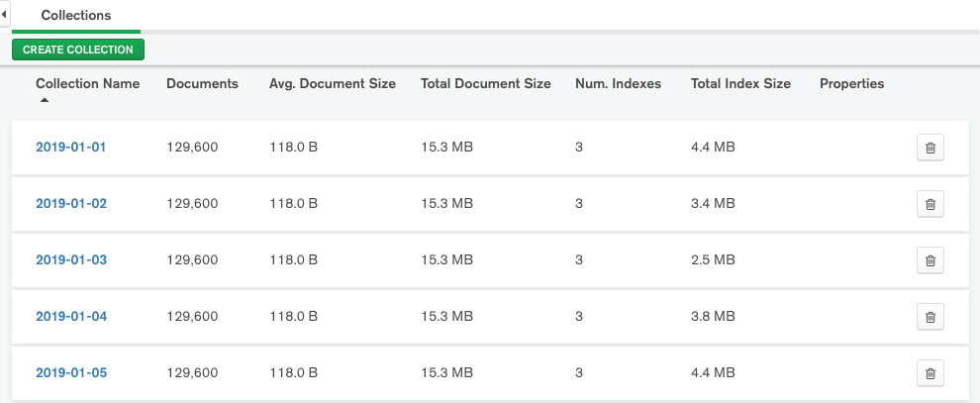980x403 pixels.
Task: Click the Properties column header
Action: point(852,84)
